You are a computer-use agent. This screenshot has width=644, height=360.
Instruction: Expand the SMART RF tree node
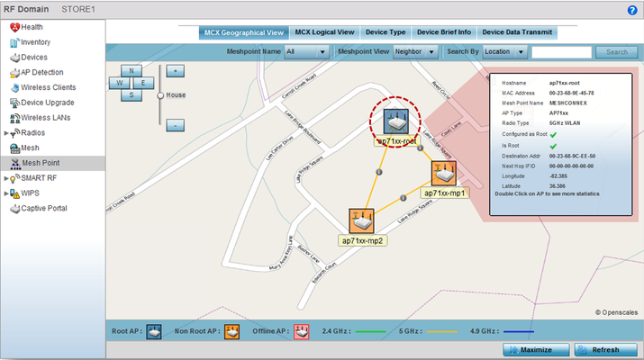[x=5, y=178]
